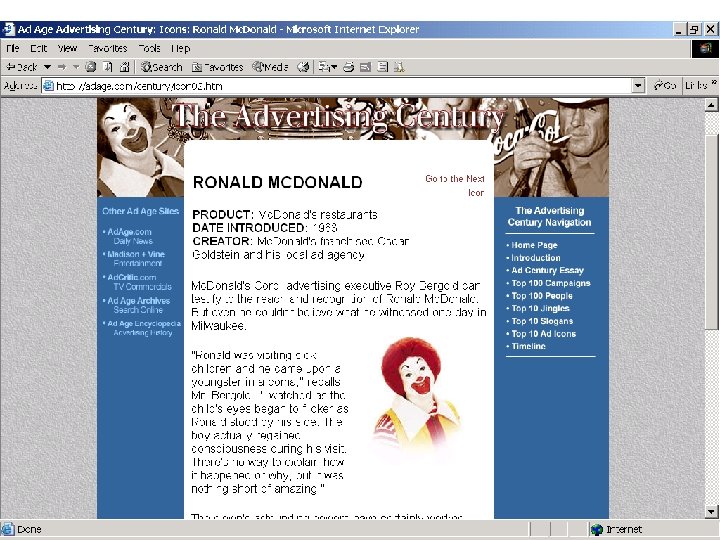
Task: Click the page scrollbar down arrow
Action: tap(711, 511)
